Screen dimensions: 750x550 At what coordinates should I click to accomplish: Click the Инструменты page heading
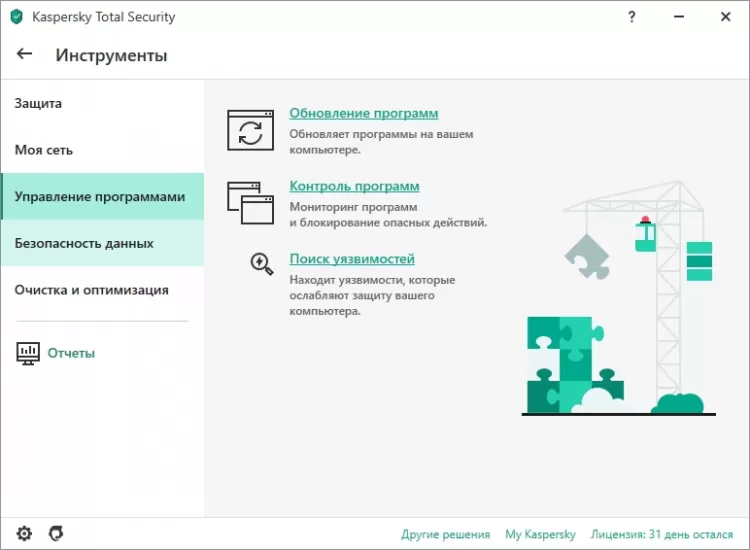pos(111,55)
